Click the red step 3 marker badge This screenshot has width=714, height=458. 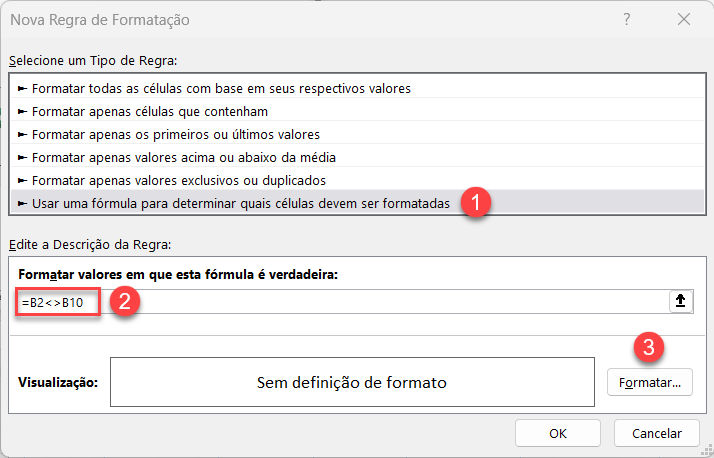[x=649, y=347]
